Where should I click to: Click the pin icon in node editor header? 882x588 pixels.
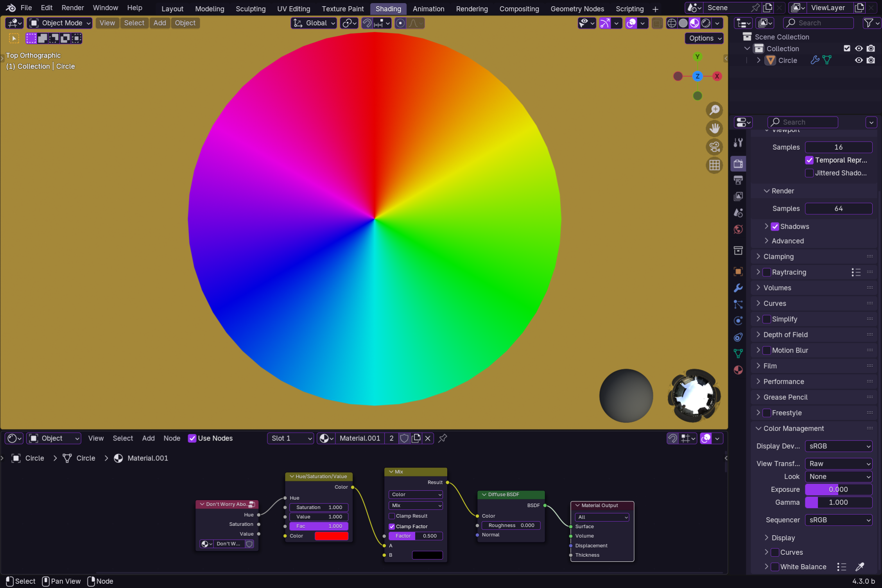coord(443,438)
